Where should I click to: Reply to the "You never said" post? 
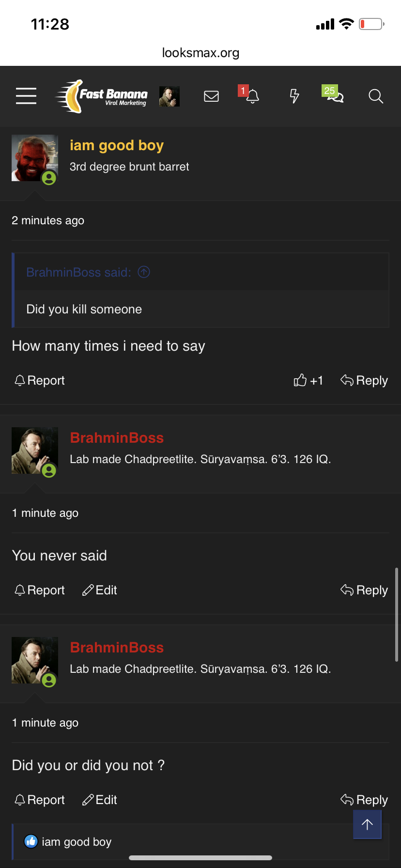pyautogui.click(x=364, y=590)
